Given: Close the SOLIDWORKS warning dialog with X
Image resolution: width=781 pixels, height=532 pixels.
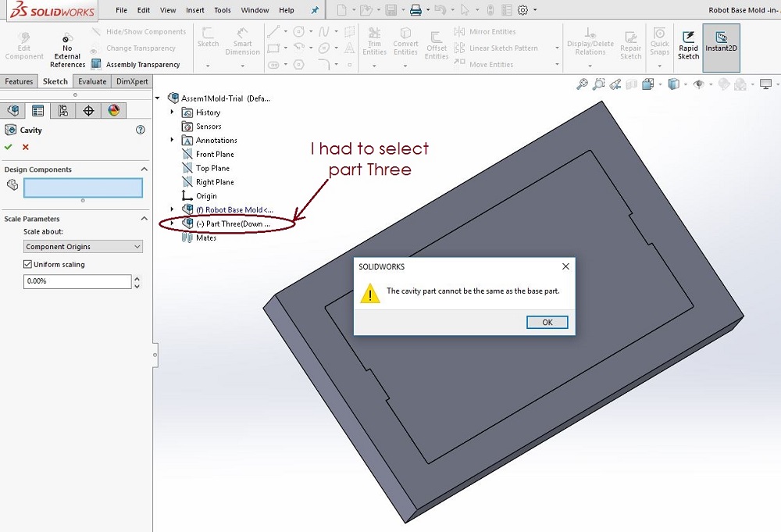Looking at the screenshot, I should pyautogui.click(x=565, y=266).
